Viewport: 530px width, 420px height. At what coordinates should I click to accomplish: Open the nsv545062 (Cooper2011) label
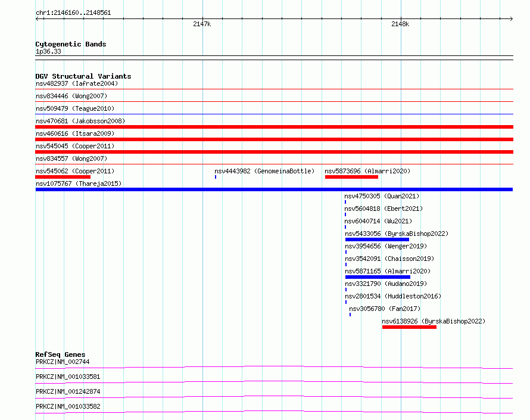pos(75,171)
